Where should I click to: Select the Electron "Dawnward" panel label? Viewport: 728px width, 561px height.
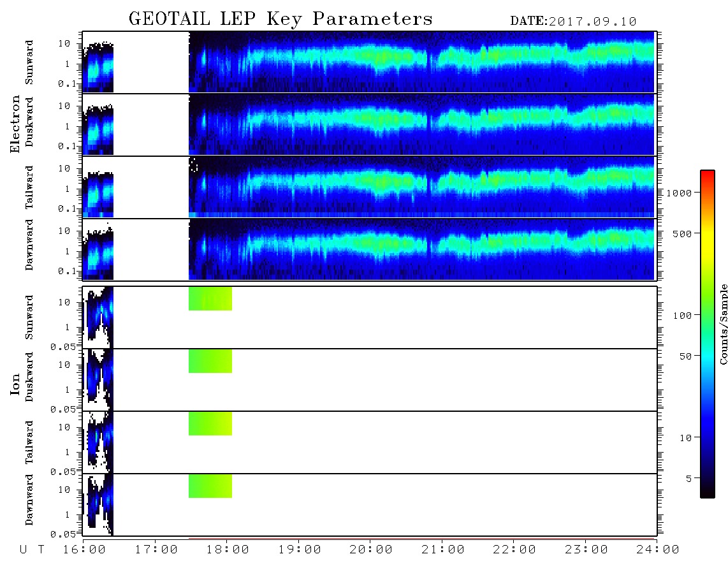point(29,245)
